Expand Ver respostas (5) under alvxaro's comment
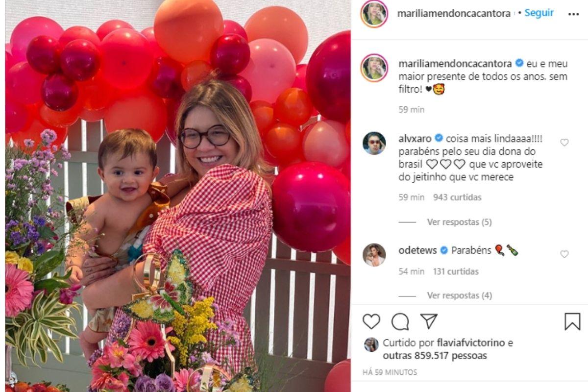 pos(459,222)
